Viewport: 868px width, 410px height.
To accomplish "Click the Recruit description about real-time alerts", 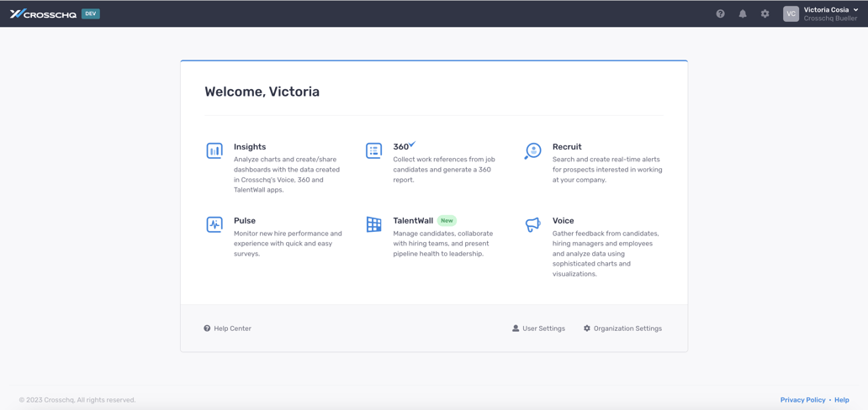I will (607, 170).
